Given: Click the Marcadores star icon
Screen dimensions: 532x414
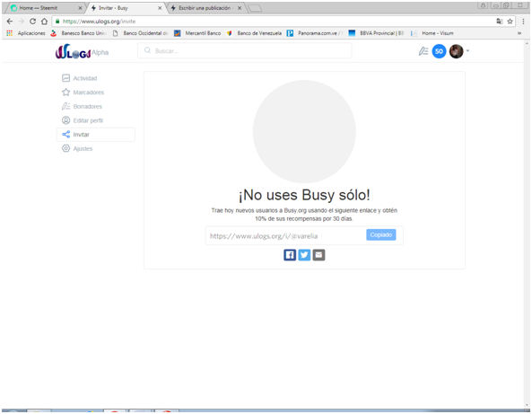Looking at the screenshot, I should point(65,92).
